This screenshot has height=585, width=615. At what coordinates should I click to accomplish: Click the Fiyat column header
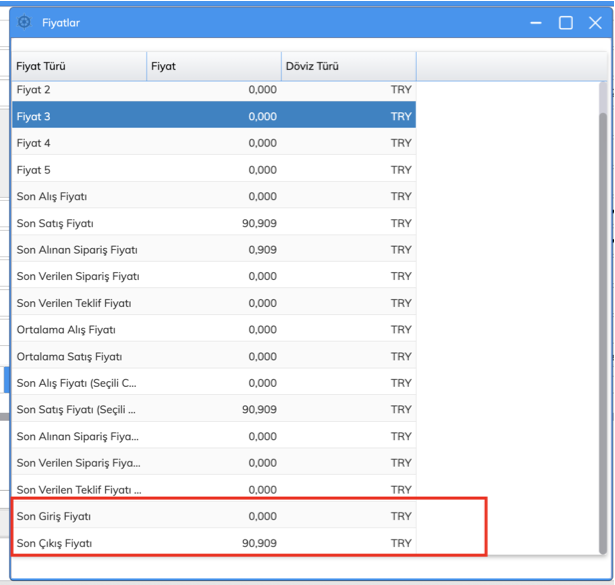(214, 67)
